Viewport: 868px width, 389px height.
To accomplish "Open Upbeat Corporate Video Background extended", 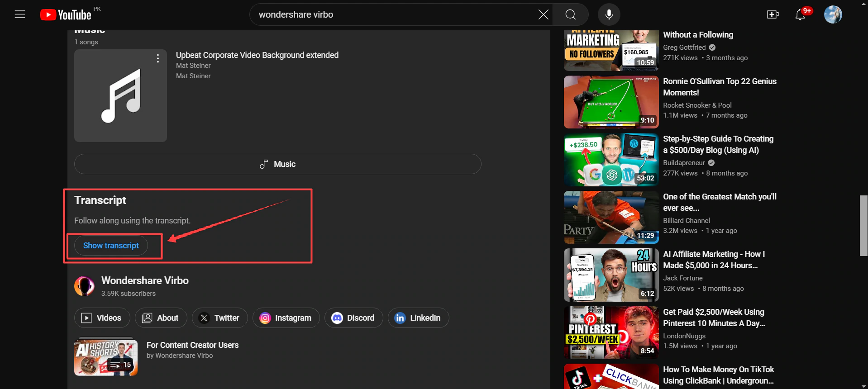I will 257,55.
